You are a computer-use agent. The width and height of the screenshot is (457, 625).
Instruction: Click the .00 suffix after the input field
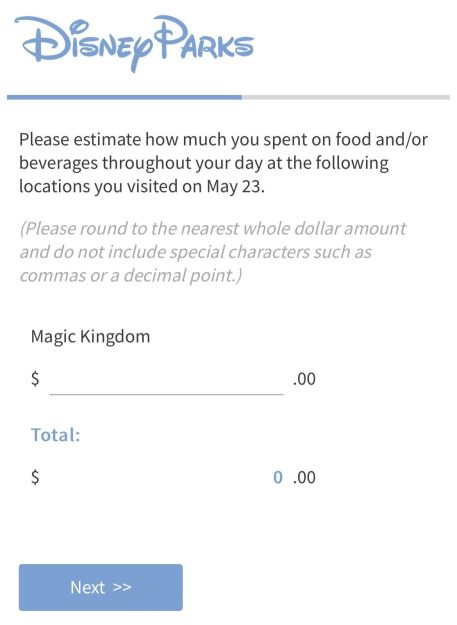304,379
